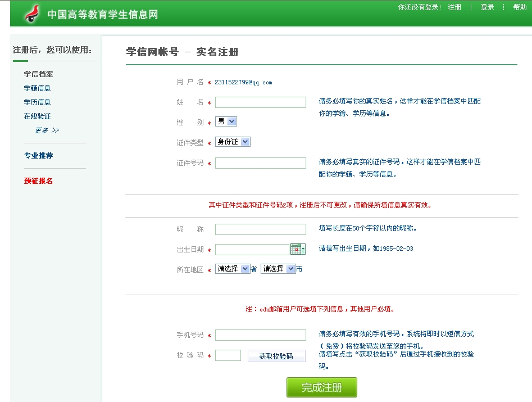Open 帮助 in the top bar
Screen dimensions: 532x402
[x=520, y=7]
